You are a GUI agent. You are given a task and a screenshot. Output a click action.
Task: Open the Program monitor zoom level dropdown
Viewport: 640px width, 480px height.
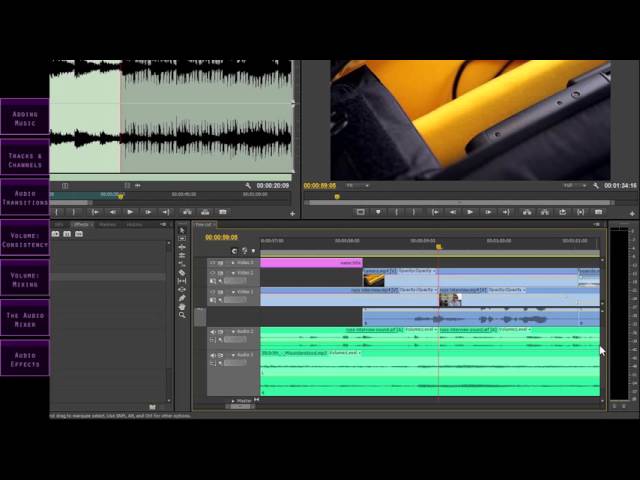coord(358,186)
